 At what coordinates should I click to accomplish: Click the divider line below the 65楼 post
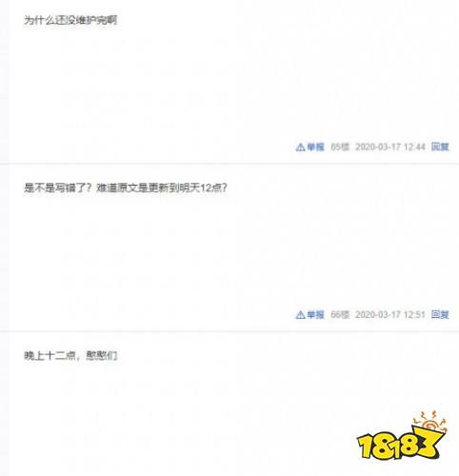click(x=229, y=164)
